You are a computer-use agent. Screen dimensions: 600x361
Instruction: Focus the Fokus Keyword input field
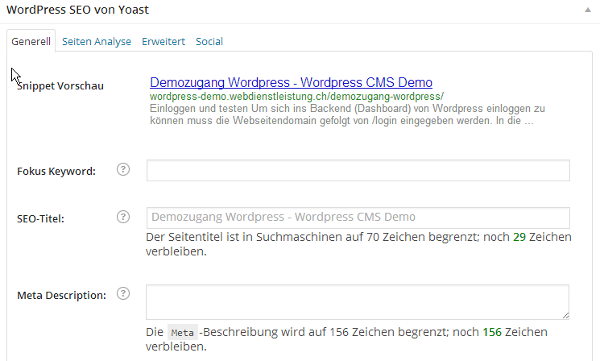tap(358, 170)
